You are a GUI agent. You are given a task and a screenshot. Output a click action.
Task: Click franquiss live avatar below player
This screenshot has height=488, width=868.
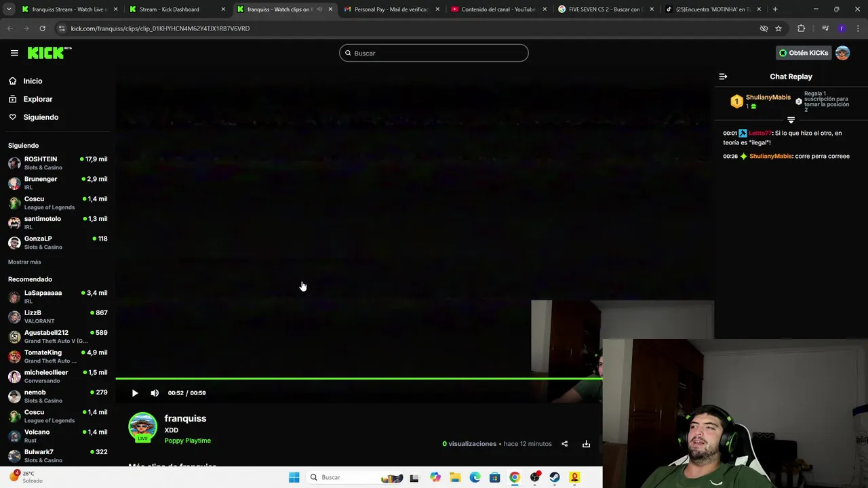point(142,428)
